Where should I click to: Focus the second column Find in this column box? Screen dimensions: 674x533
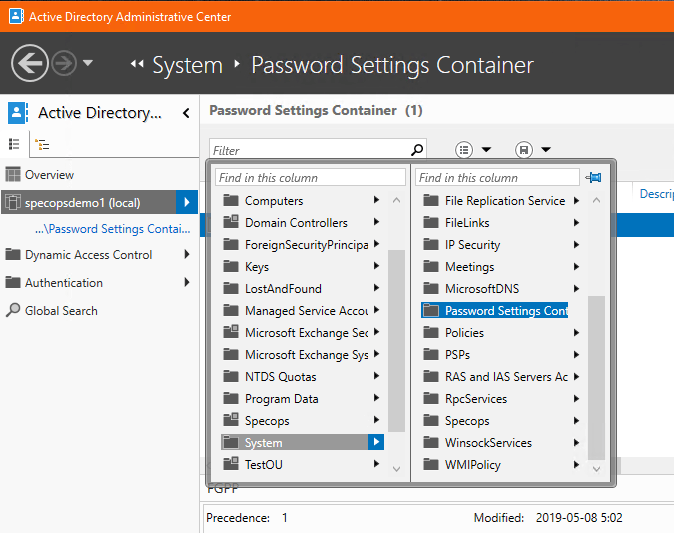tap(497, 178)
